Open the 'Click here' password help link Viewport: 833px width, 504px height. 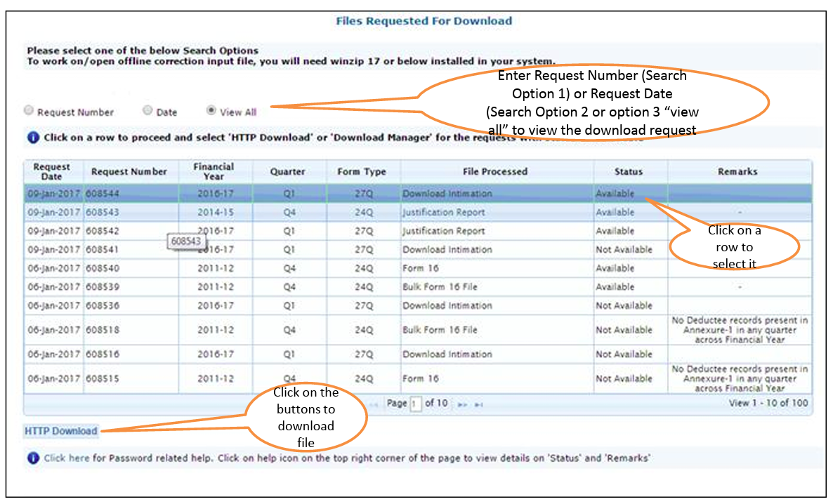point(67,458)
